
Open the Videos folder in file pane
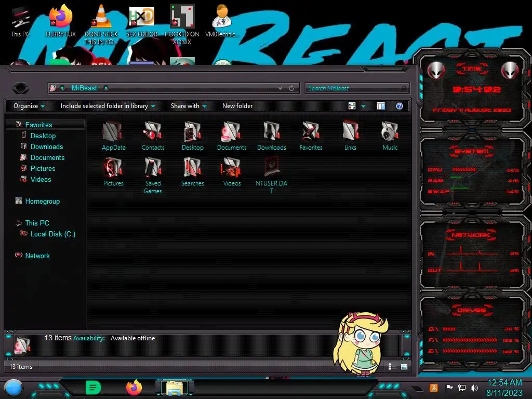coord(232,171)
